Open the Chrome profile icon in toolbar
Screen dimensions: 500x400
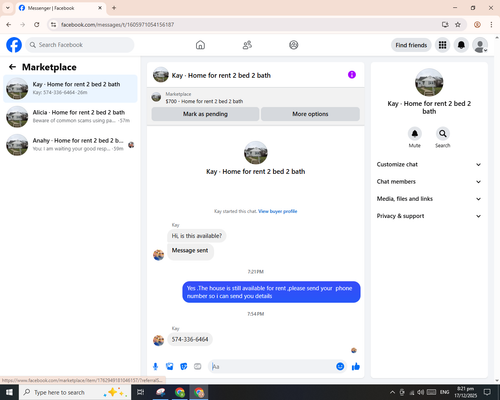477,24
